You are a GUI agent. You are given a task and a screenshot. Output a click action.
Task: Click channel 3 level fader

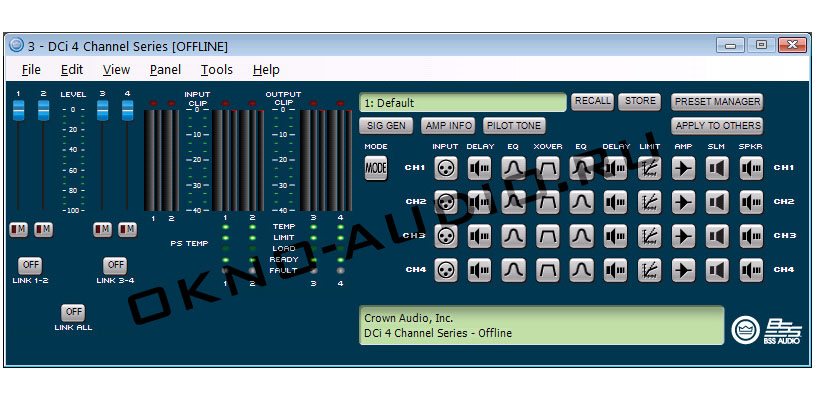102,111
